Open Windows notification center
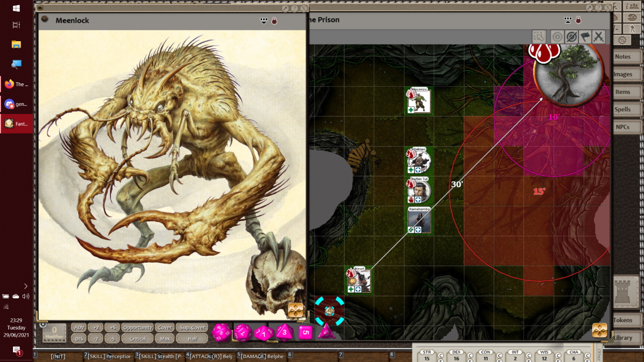The width and height of the screenshot is (644, 362). click(x=16, y=351)
